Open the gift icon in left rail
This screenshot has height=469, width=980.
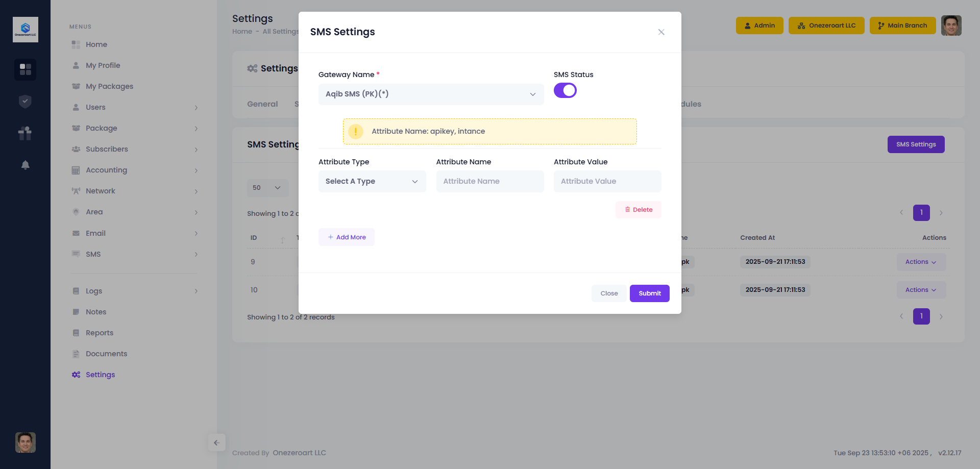(x=25, y=133)
